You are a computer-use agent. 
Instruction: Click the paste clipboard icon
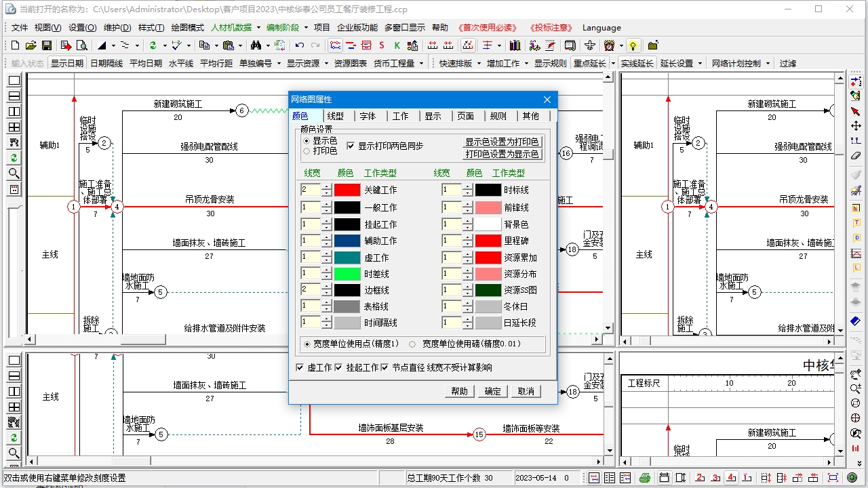[x=229, y=46]
